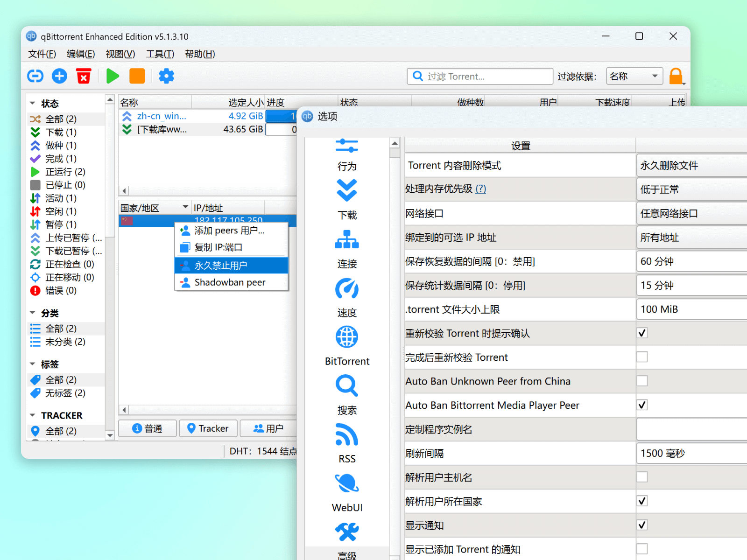The height and width of the screenshot is (560, 747).
Task: Click the red delete torrent icon
Action: (84, 76)
